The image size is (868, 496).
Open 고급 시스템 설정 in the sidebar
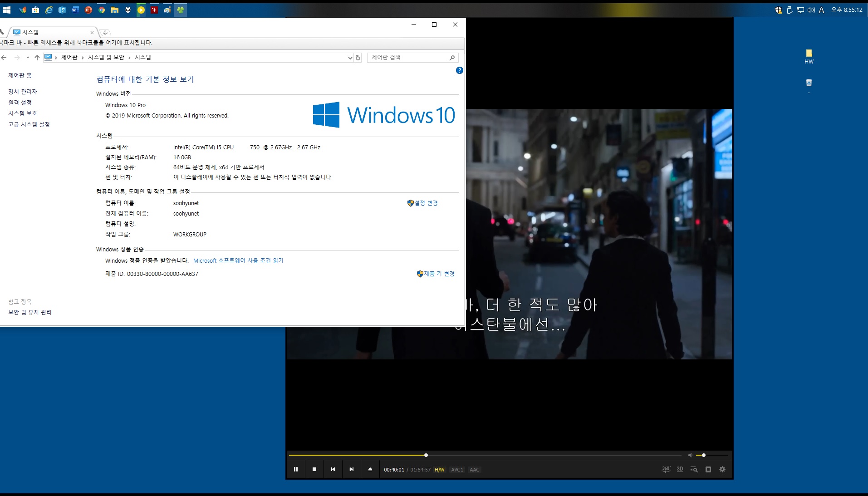point(29,124)
